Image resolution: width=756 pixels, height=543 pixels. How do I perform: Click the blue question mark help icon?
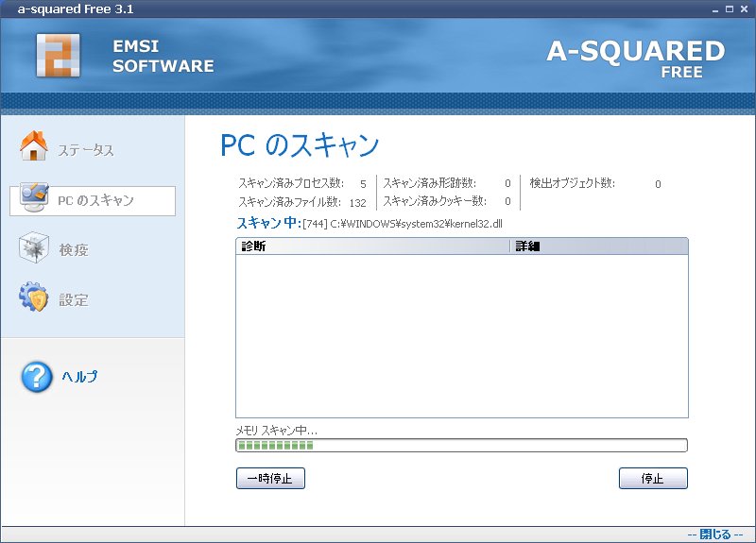pyautogui.click(x=37, y=377)
